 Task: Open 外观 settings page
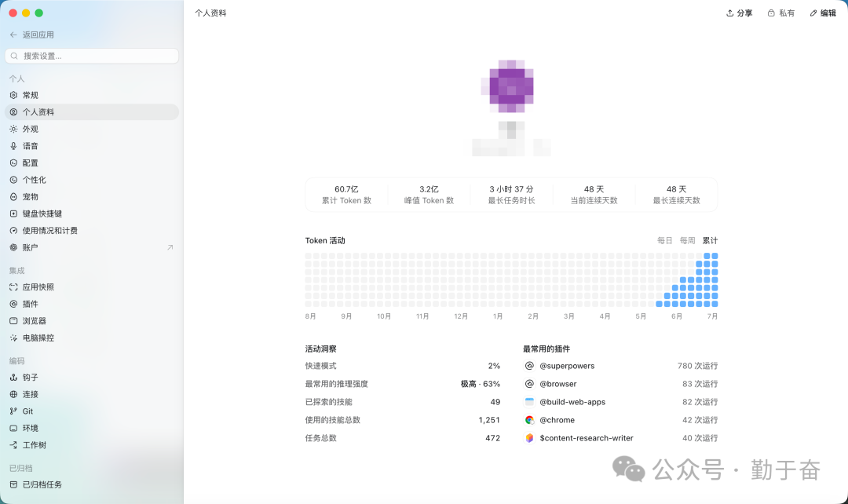point(92,130)
